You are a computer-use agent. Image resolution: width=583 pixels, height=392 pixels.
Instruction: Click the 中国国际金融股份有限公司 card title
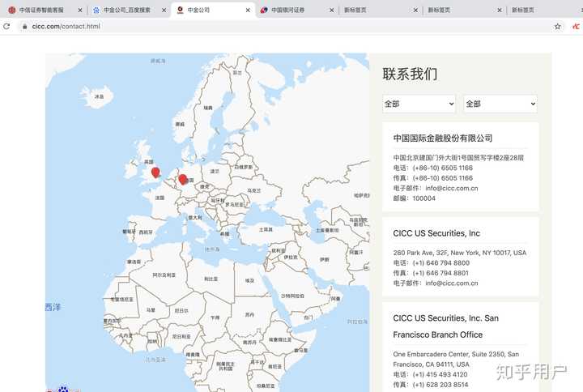pyautogui.click(x=442, y=138)
